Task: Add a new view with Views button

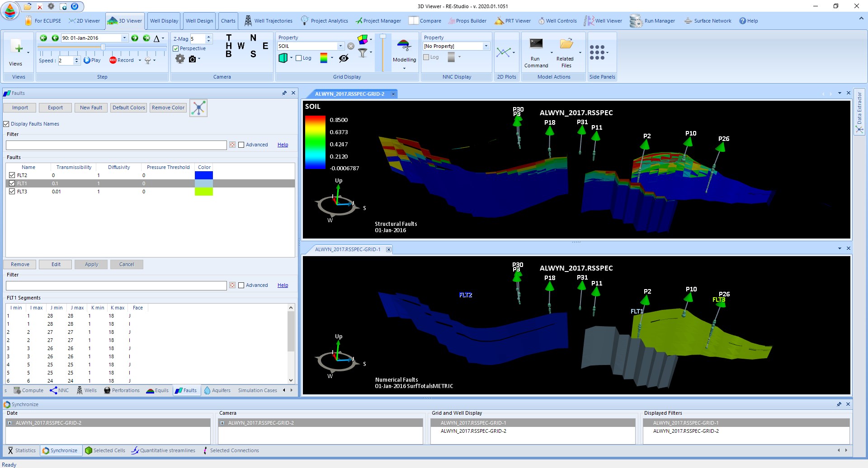Action: coord(17,52)
